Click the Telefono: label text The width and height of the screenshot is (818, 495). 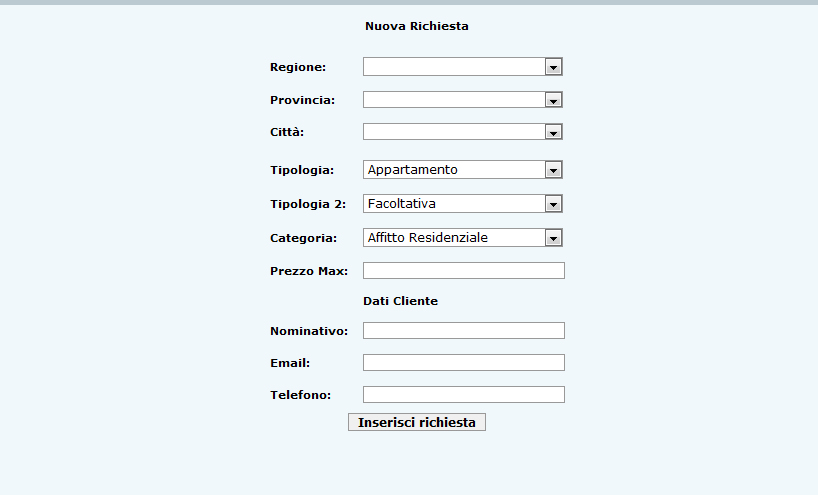click(x=300, y=395)
